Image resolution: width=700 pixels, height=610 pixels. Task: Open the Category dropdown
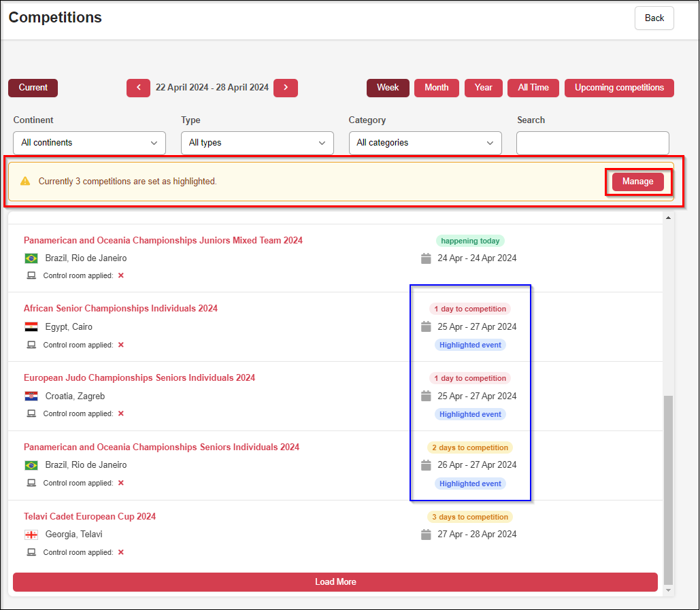(x=425, y=143)
